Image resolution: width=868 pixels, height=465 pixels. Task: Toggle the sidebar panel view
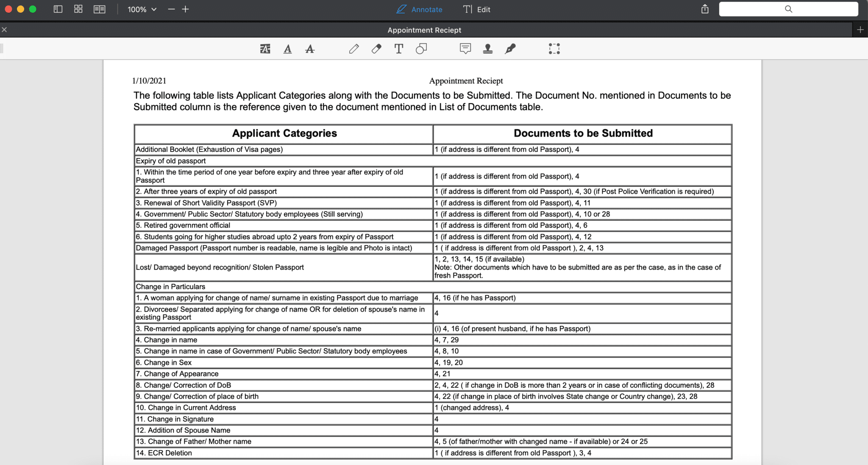pos(58,9)
